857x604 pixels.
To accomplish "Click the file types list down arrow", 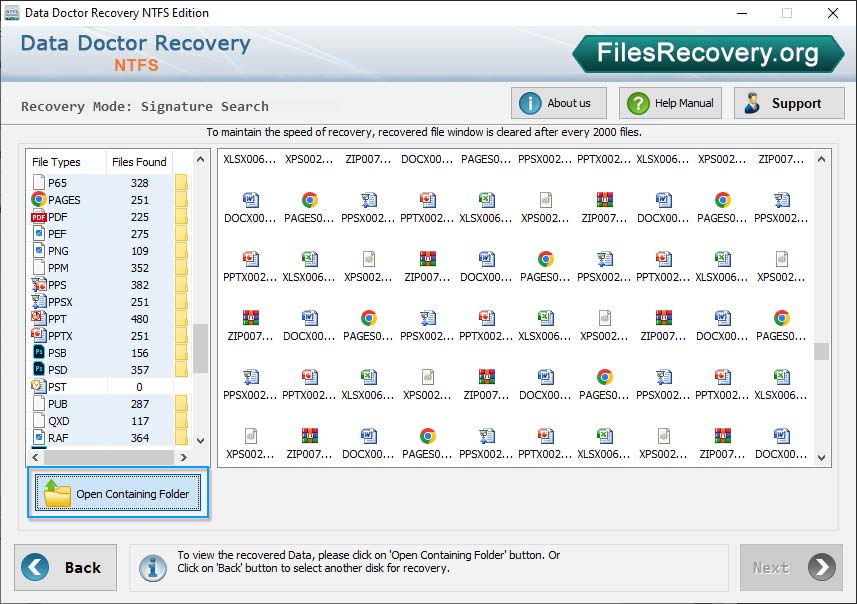I will pos(201,441).
